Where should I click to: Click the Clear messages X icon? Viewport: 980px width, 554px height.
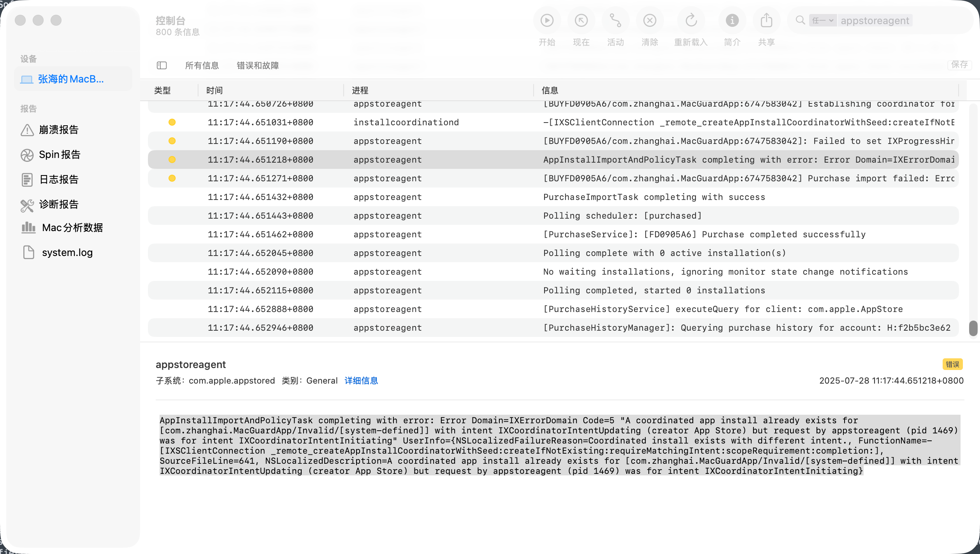650,20
